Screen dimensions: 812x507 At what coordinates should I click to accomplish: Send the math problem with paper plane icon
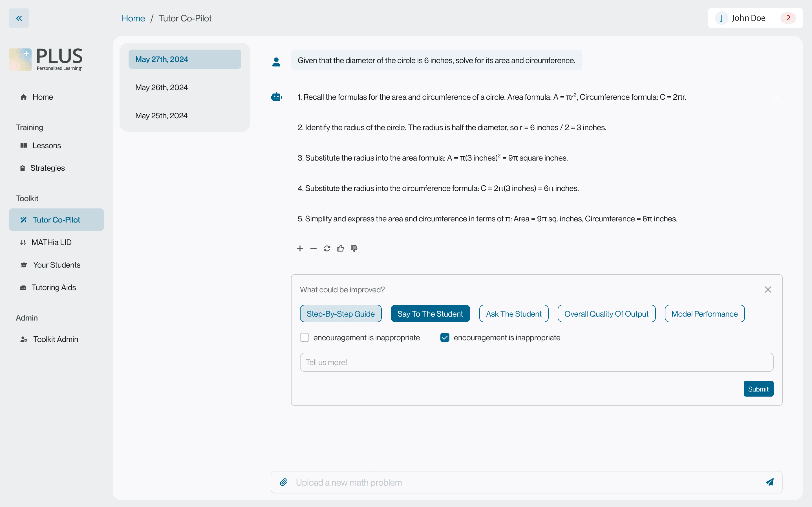(x=769, y=482)
